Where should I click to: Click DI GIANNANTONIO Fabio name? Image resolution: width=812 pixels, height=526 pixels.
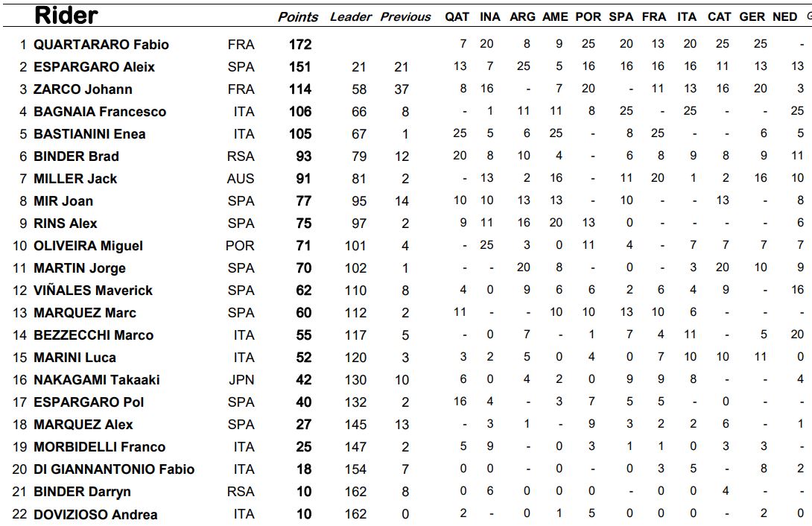click(114, 469)
